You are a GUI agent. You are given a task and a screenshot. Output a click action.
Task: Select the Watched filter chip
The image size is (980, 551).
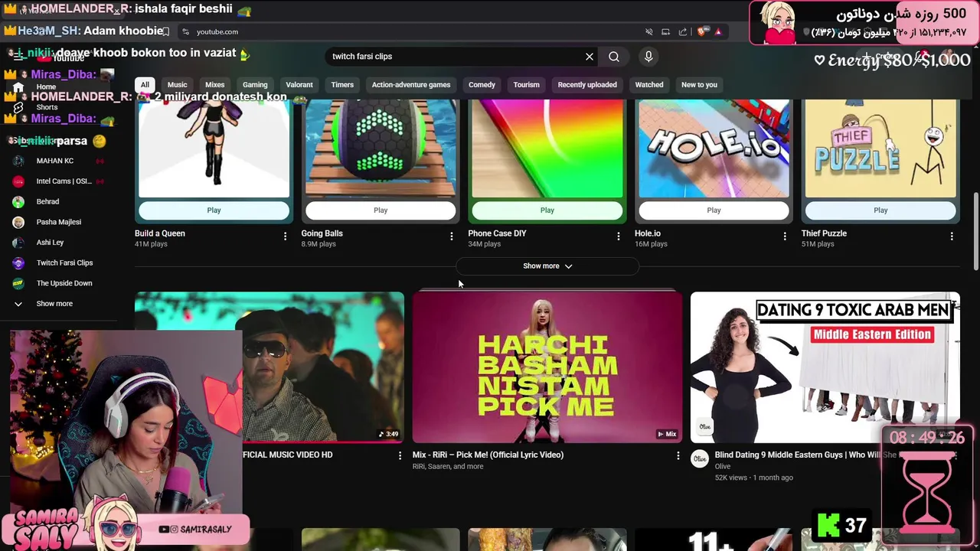[649, 85]
